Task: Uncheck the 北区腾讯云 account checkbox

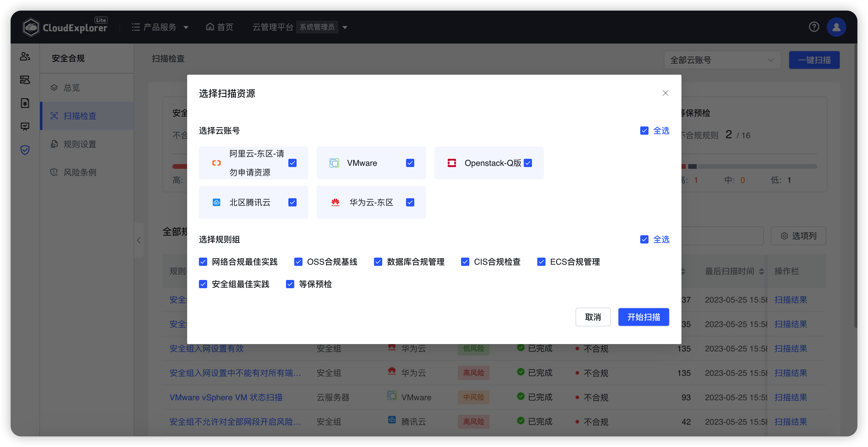Action: pyautogui.click(x=292, y=202)
